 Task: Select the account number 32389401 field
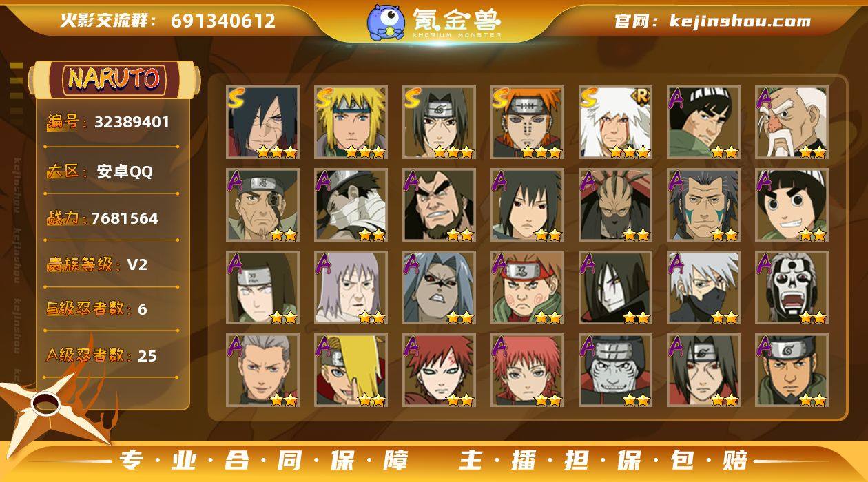coord(132,123)
